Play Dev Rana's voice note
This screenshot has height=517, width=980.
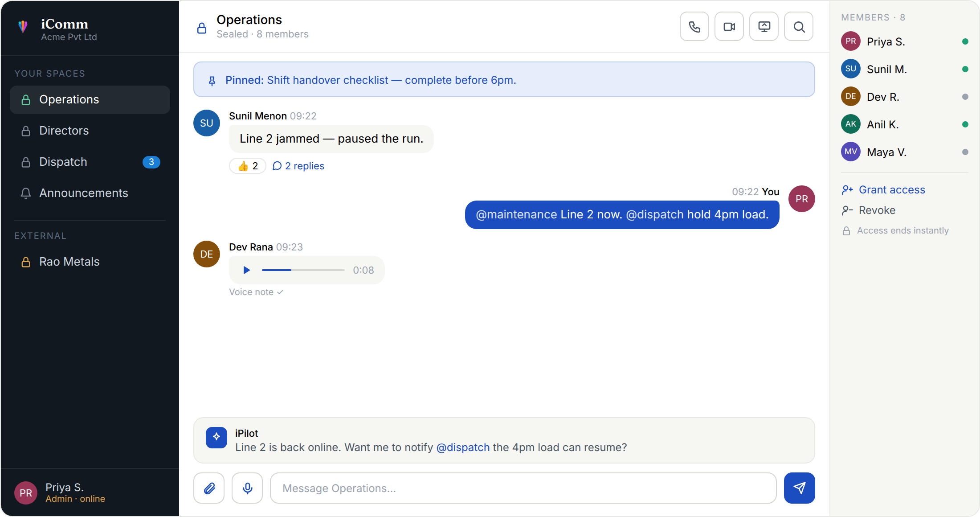click(x=246, y=270)
